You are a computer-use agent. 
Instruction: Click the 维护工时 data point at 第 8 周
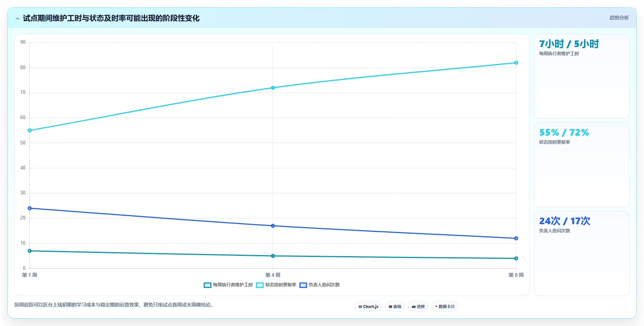pyautogui.click(x=516, y=258)
